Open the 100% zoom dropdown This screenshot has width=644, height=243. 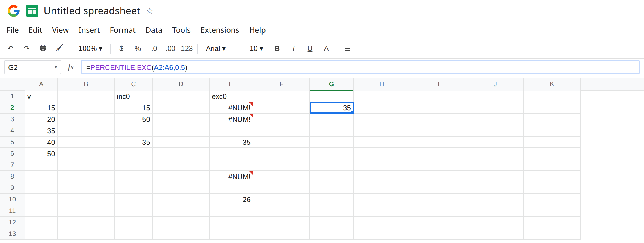coord(90,48)
